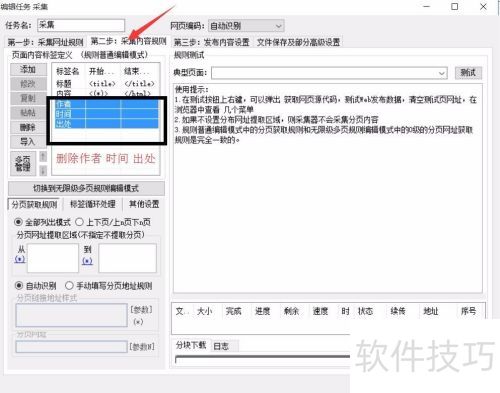500x393 pixels.
Task: Click the (*) link under 到
Action: [x=87, y=261]
